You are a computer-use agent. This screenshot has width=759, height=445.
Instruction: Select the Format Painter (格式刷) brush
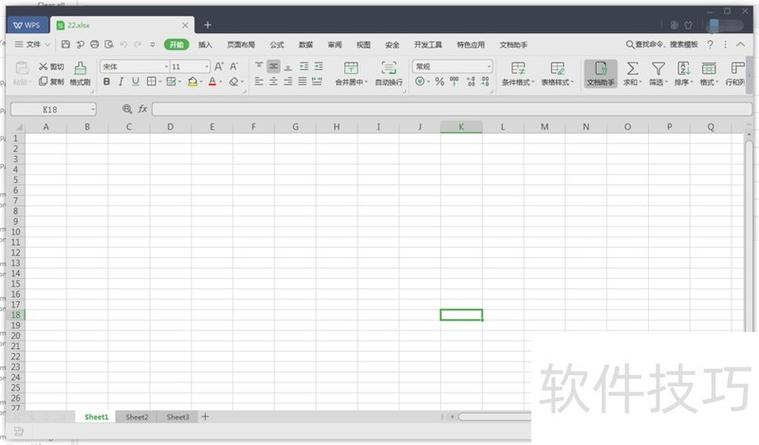(x=80, y=74)
